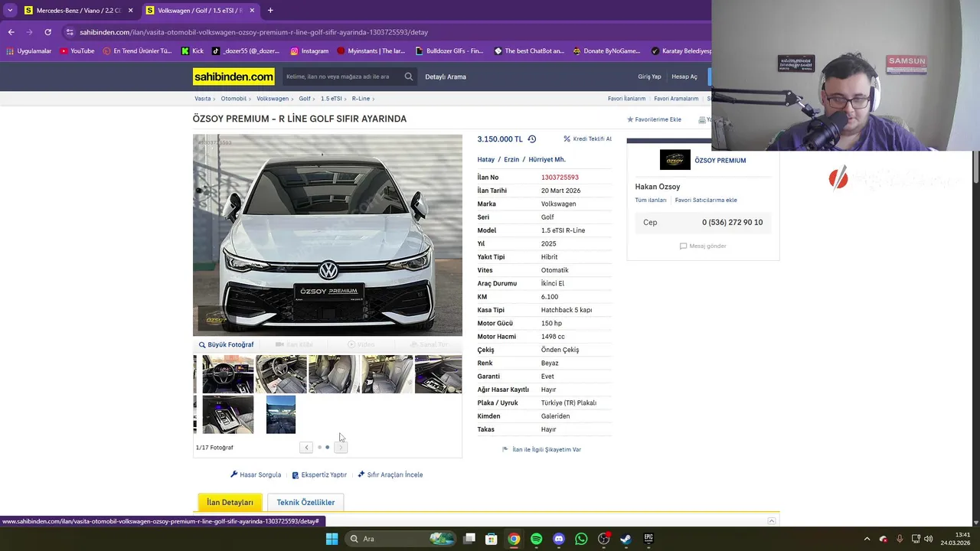Screen dimensions: 980x551
Task: Open the tab search dropdown arrow
Action: coord(9,10)
